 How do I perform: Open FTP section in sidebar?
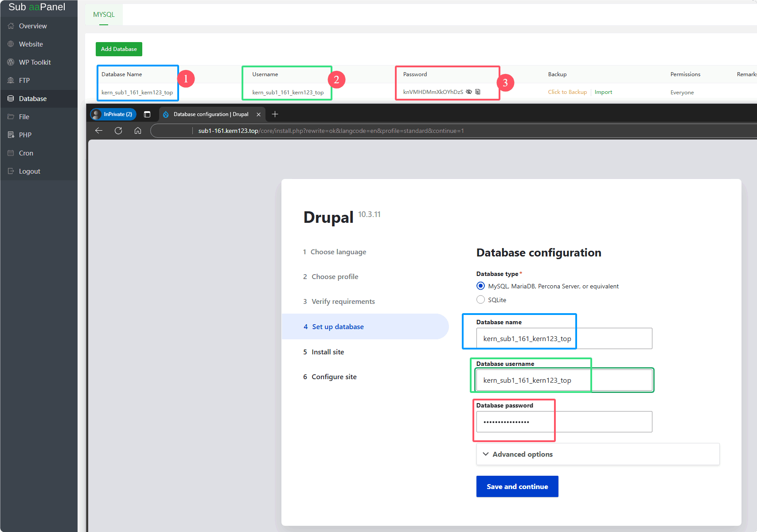[x=39, y=81]
